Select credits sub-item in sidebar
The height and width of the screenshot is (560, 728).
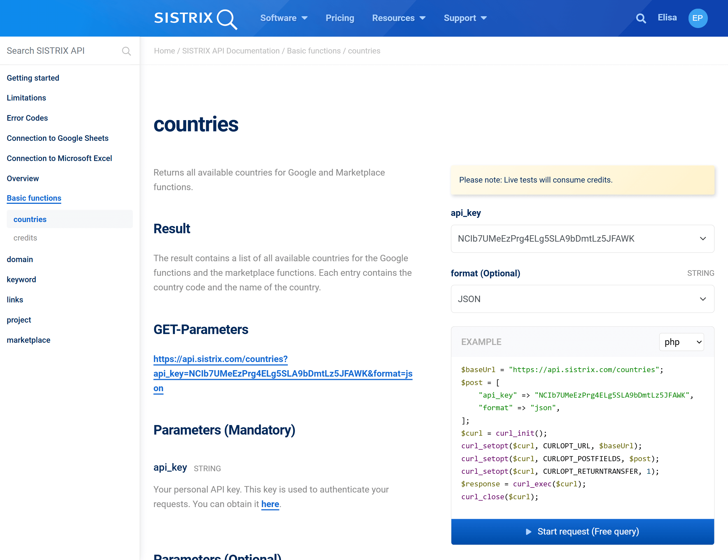point(25,238)
